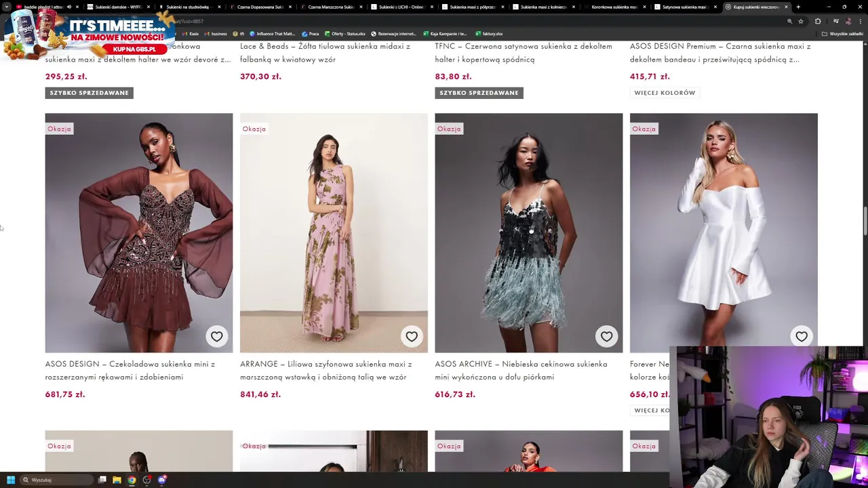Open the TFNC czerwona satynowa sukienka link
The image size is (868, 488).
coord(524,53)
